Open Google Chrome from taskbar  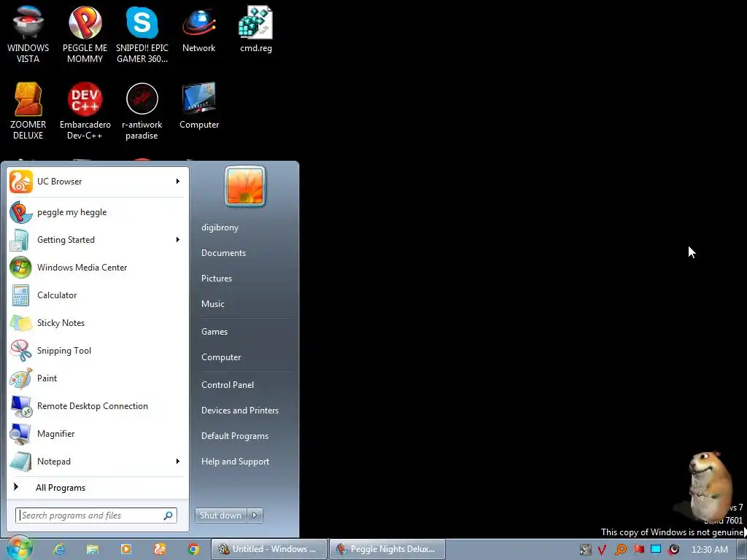(x=193, y=549)
